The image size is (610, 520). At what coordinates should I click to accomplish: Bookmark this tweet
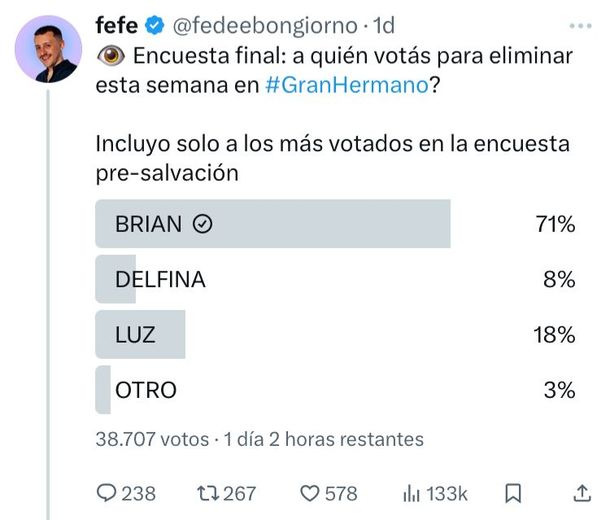(x=513, y=493)
